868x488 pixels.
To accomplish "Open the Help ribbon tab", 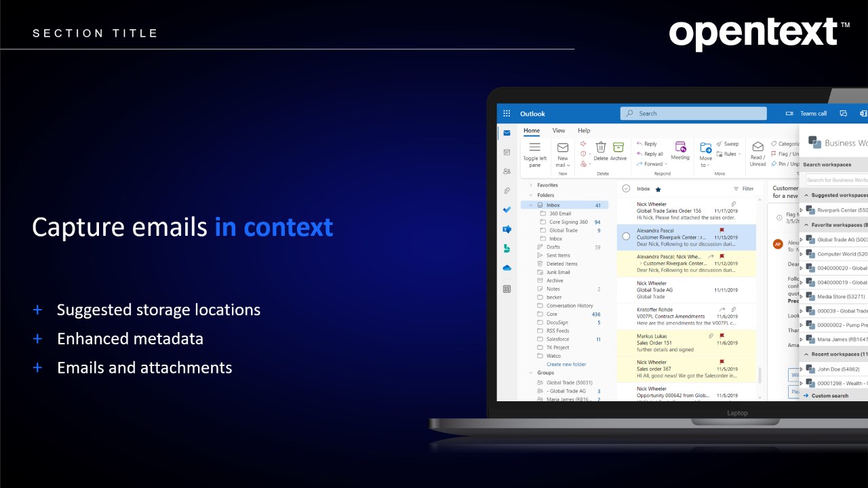I will click(584, 130).
